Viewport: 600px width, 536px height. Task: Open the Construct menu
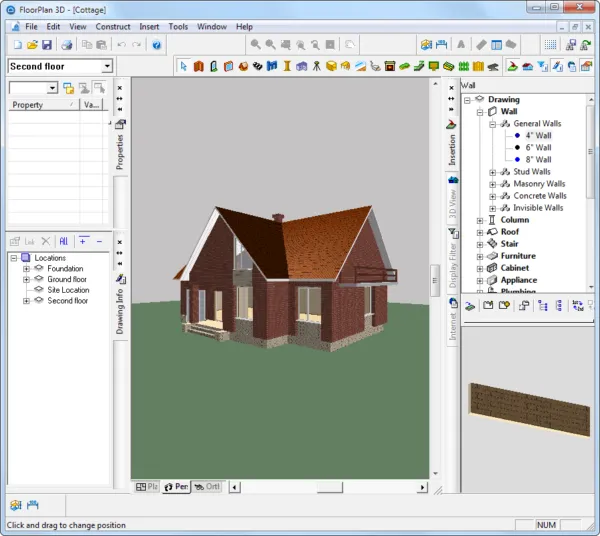coord(113,26)
